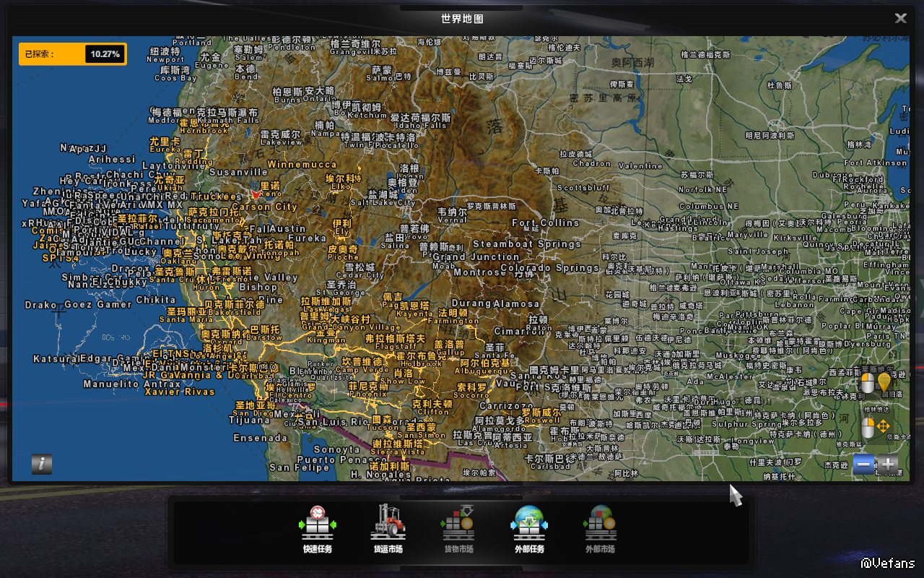The height and width of the screenshot is (578, 924).
Task: Click the San Felipe label
Action: 299,468
